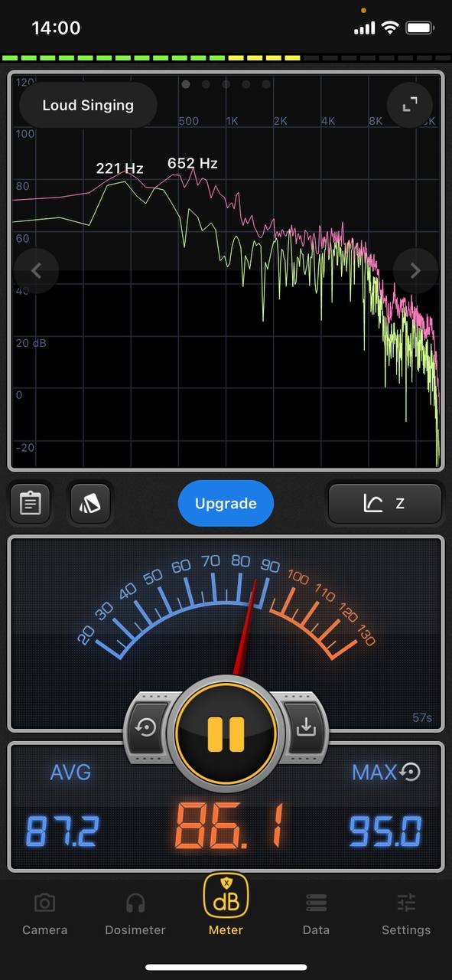The height and width of the screenshot is (980, 452).
Task: Show the next graph with the right chevron
Action: 415,270
